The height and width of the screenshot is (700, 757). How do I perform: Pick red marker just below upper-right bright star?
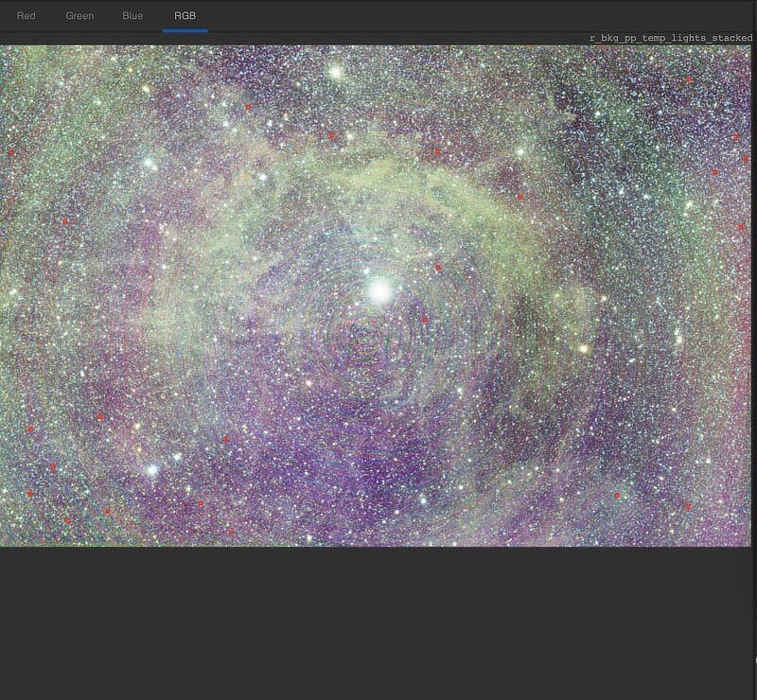(519, 197)
